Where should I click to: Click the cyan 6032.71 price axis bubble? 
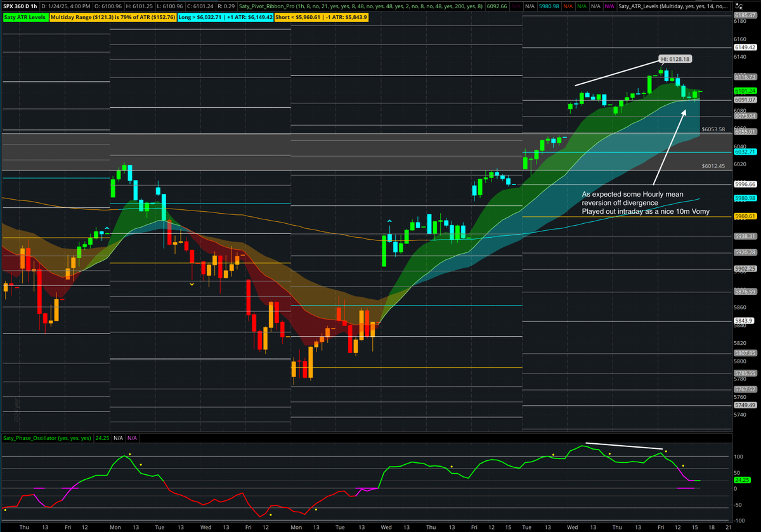point(745,152)
